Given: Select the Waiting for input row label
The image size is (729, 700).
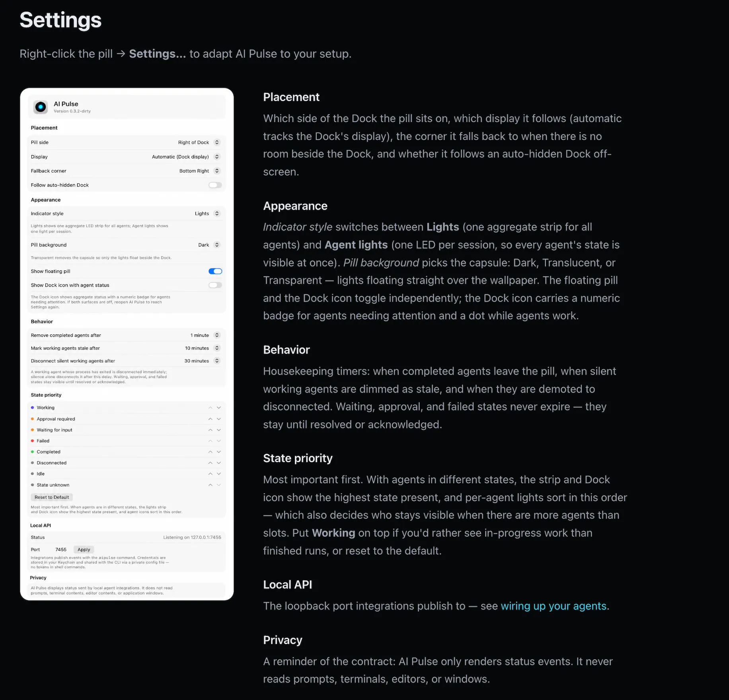Looking at the screenshot, I should (55, 430).
